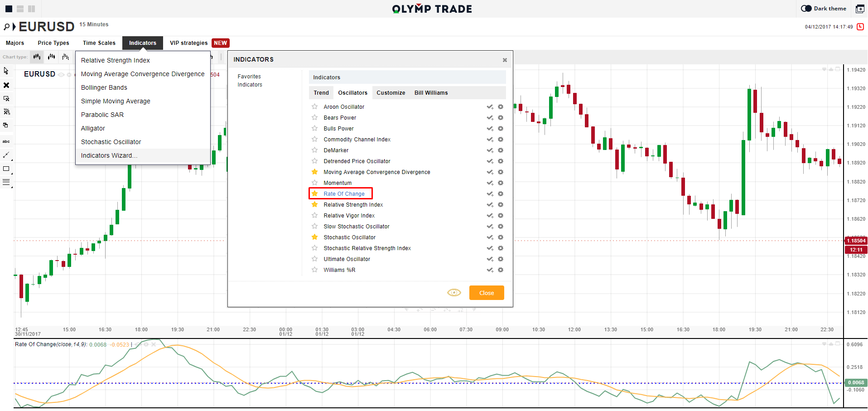This screenshot has width=868, height=411.
Task: Click the red clock icon
Action: point(860,27)
